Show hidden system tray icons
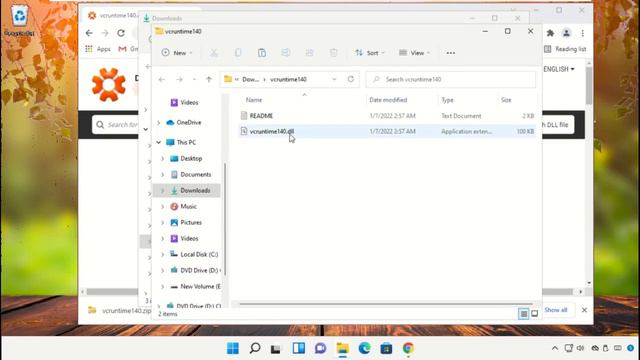640x360 pixels. click(555, 348)
